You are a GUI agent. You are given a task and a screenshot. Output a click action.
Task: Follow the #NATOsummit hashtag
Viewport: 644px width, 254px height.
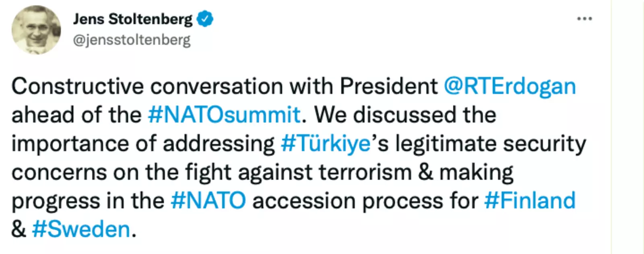tap(224, 115)
